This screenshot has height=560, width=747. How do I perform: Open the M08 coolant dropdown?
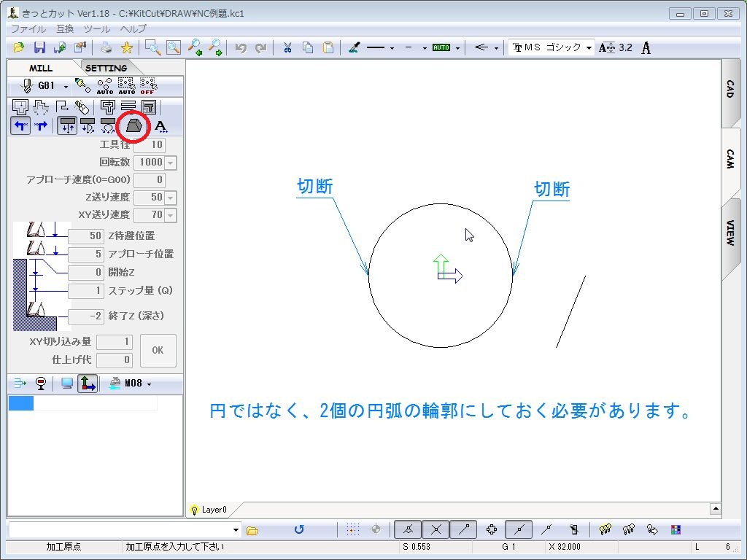point(149,384)
